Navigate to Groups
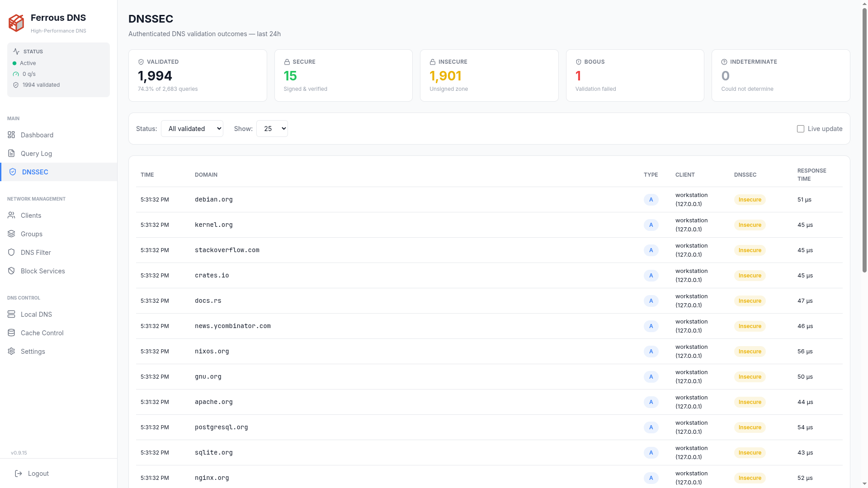This screenshot has height=488, width=868. (x=59, y=234)
